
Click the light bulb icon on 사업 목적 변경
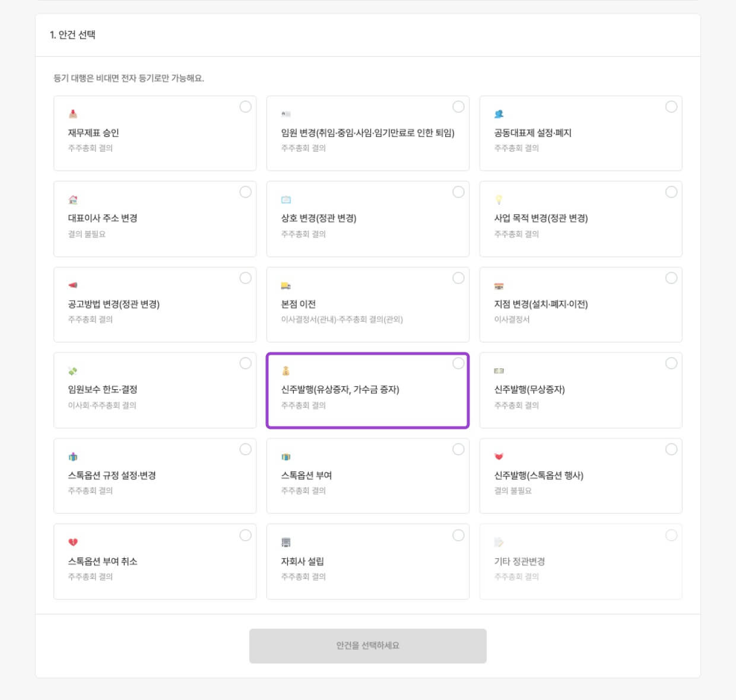pos(499,200)
